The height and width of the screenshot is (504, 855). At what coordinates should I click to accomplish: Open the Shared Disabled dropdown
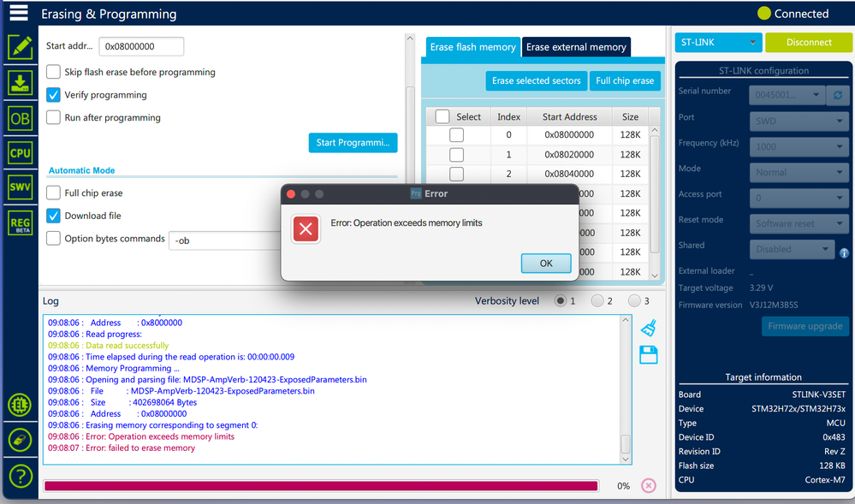click(792, 249)
